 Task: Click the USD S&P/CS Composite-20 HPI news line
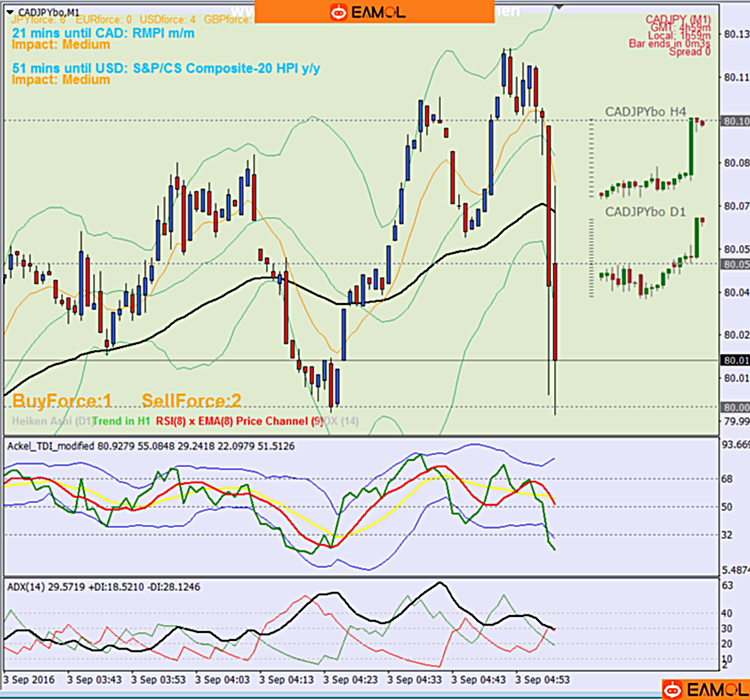coord(166,68)
